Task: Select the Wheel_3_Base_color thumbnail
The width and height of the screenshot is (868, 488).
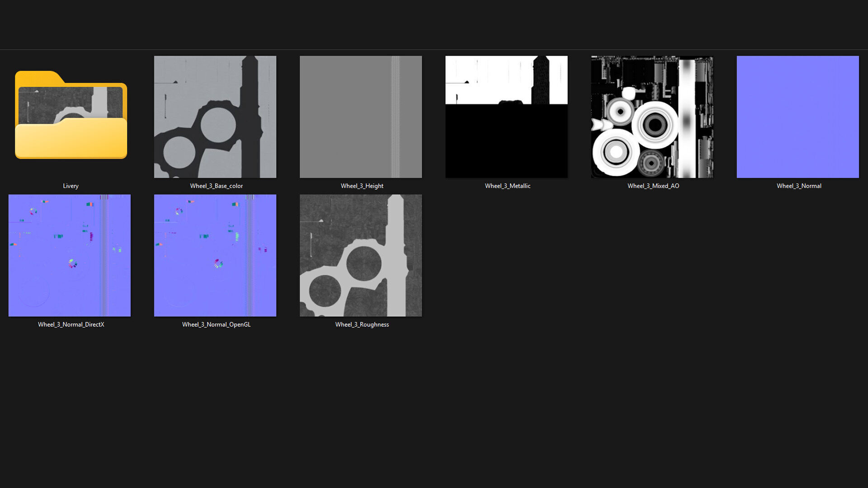Action: click(215, 117)
